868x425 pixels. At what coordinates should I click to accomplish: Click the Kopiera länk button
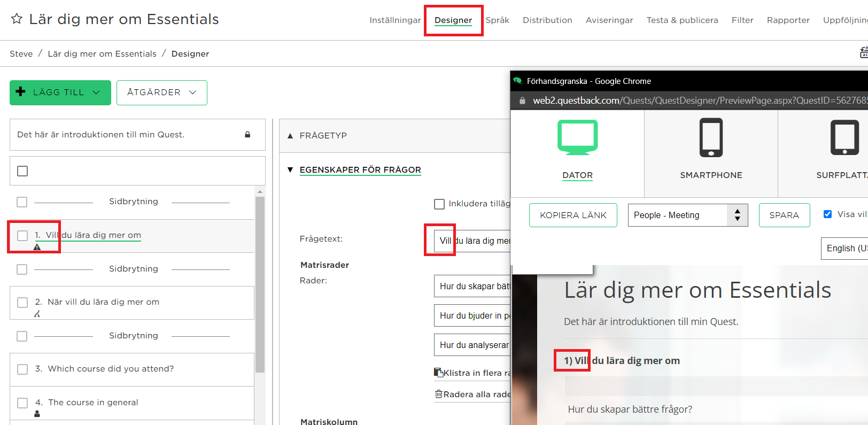(x=573, y=215)
